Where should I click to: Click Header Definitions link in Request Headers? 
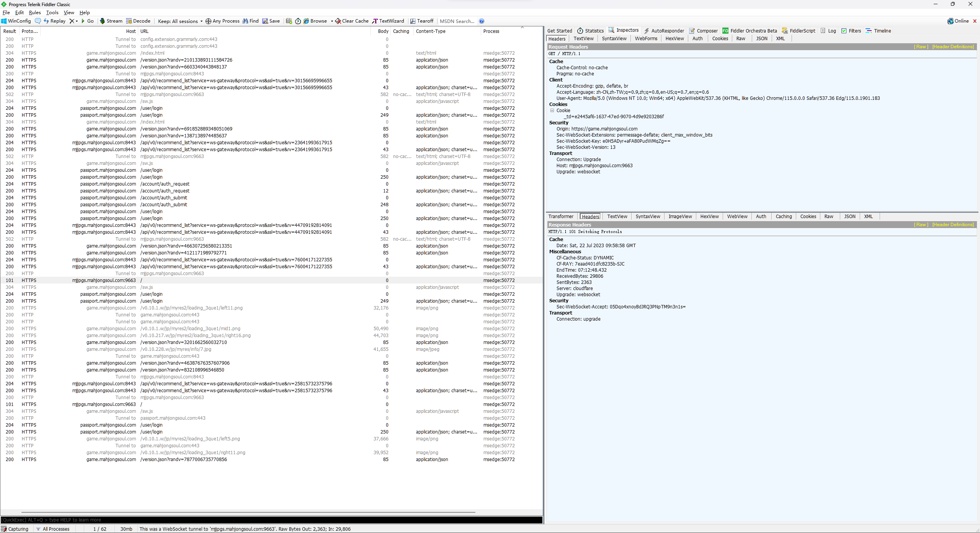(x=953, y=47)
